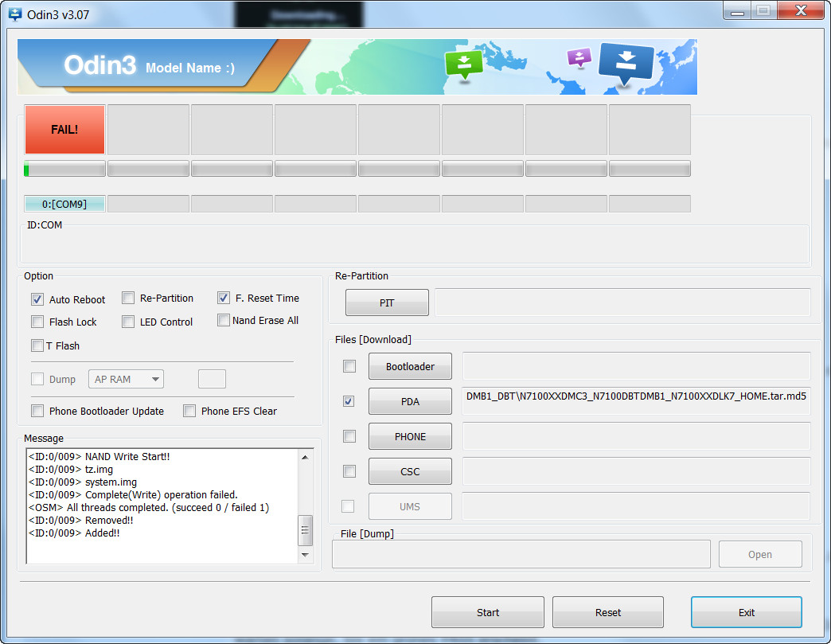Click the blue download icon in banner

tap(626, 63)
